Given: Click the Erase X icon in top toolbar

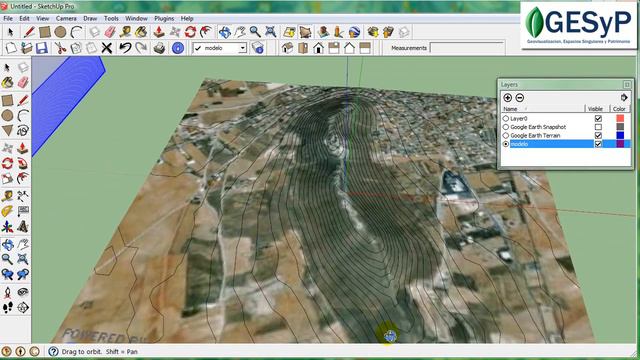Looking at the screenshot, I should pos(107,48).
